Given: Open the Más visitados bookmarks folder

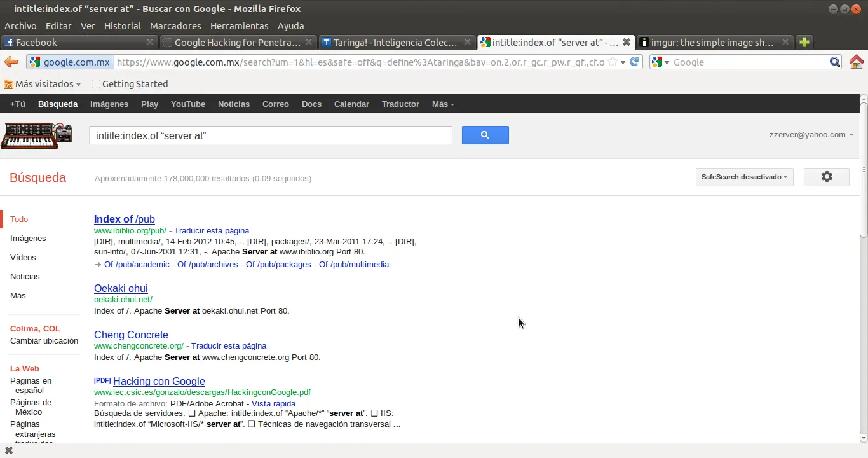Looking at the screenshot, I should coord(43,83).
